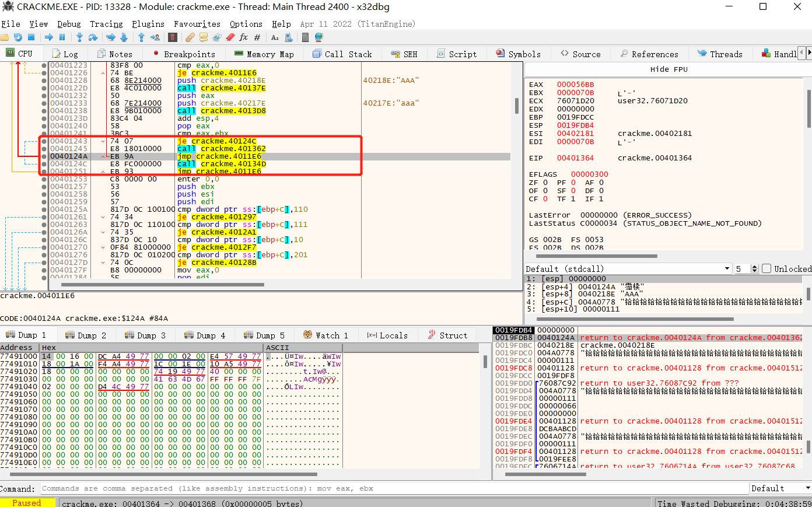Click the Trace over icon
The width and height of the screenshot is (812, 507).
point(124,37)
